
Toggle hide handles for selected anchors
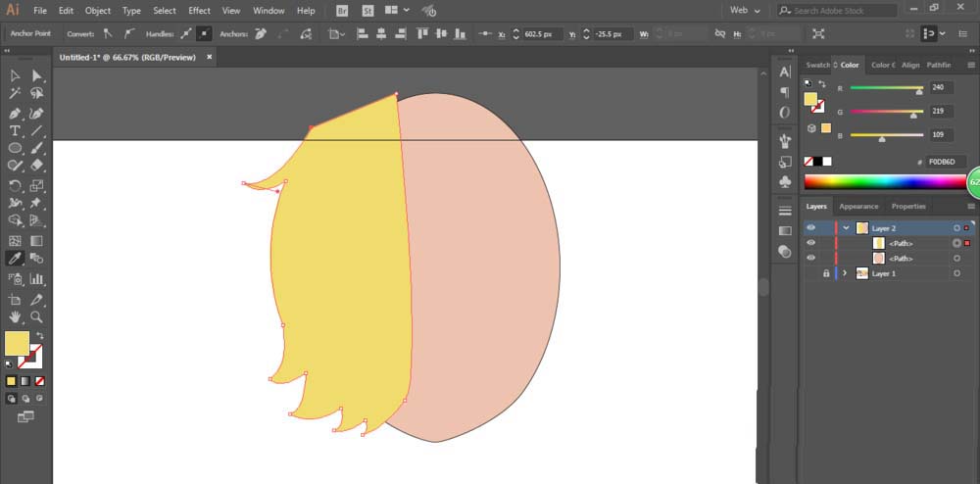point(204,33)
